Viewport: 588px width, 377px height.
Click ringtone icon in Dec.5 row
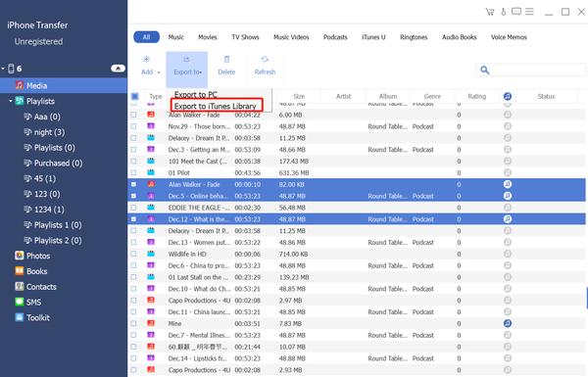coord(508,196)
